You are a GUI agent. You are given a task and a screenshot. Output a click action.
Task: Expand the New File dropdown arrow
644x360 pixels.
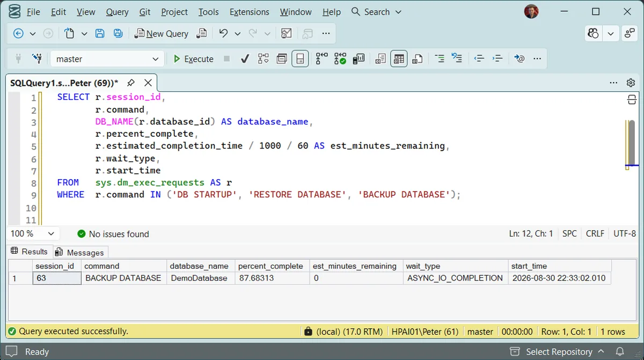84,33
